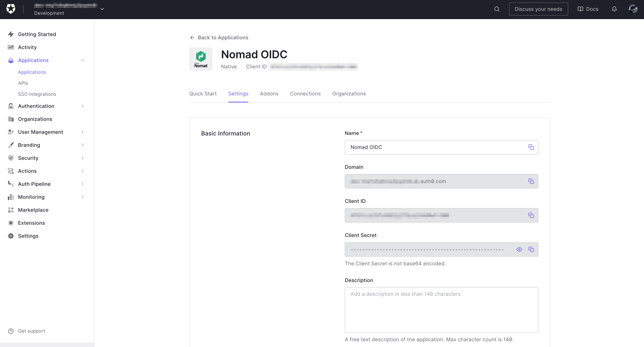Image resolution: width=644 pixels, height=347 pixels.
Task: Click the Security shield icon
Action: point(11,158)
